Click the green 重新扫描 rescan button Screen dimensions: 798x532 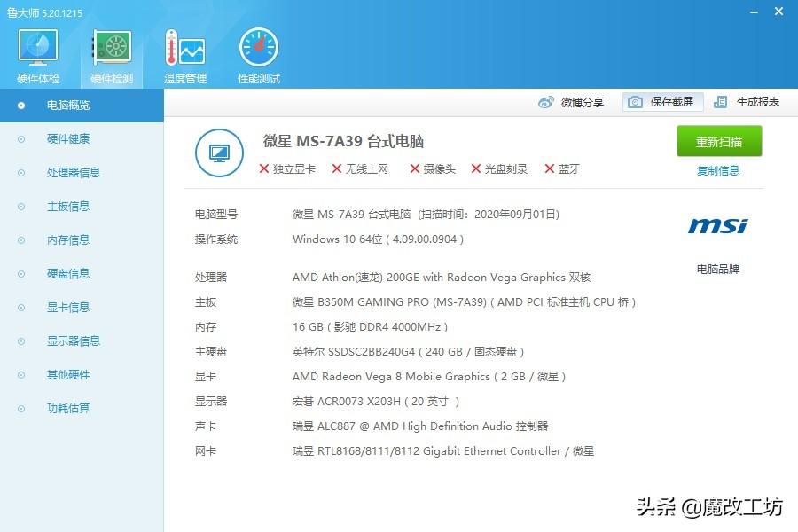pyautogui.click(x=719, y=141)
